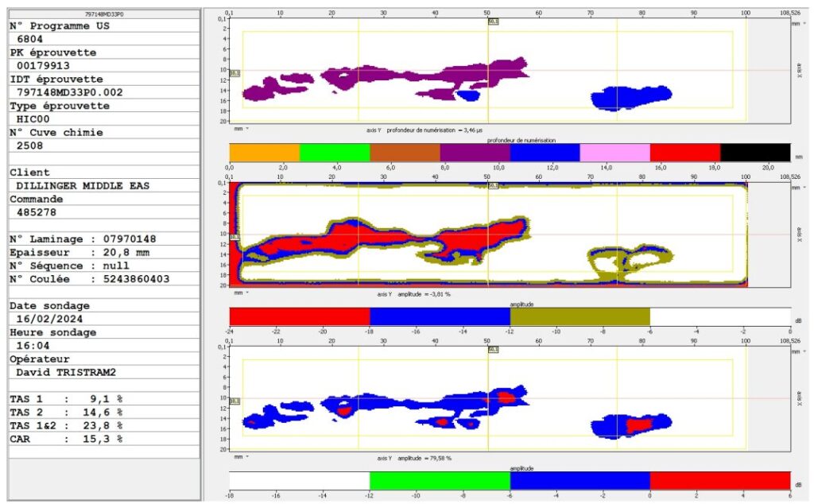This screenshot has height=504, width=814.
Task: Select the olive swatch in the middle amplitude scale
Action: pyautogui.click(x=579, y=317)
